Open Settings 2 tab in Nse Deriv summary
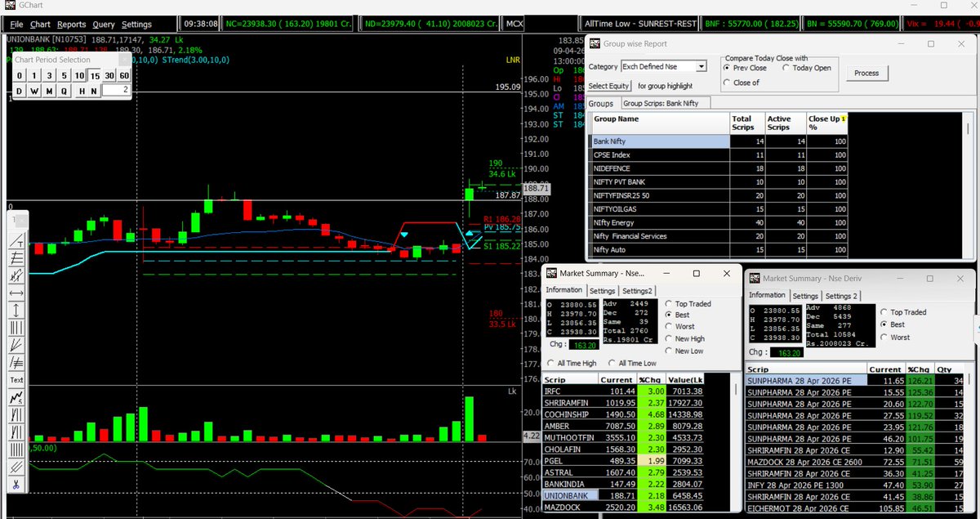 [x=841, y=296]
